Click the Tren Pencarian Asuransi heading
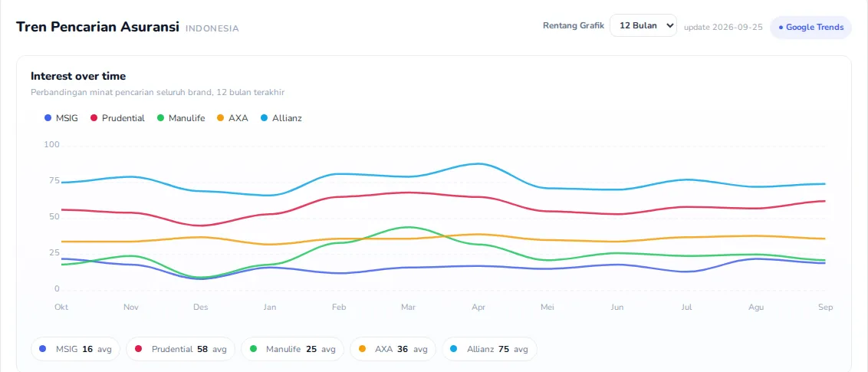This screenshot has height=372, width=868. (x=97, y=27)
